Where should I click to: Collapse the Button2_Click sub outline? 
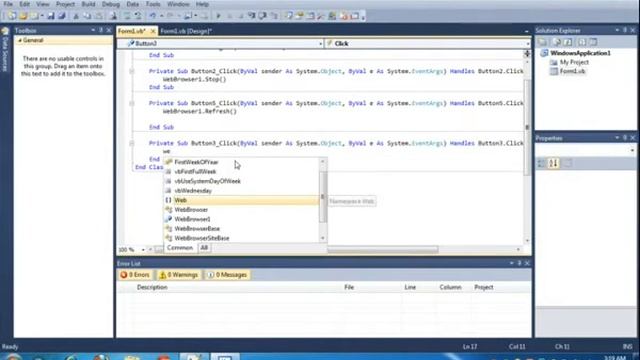pyautogui.click(x=131, y=71)
